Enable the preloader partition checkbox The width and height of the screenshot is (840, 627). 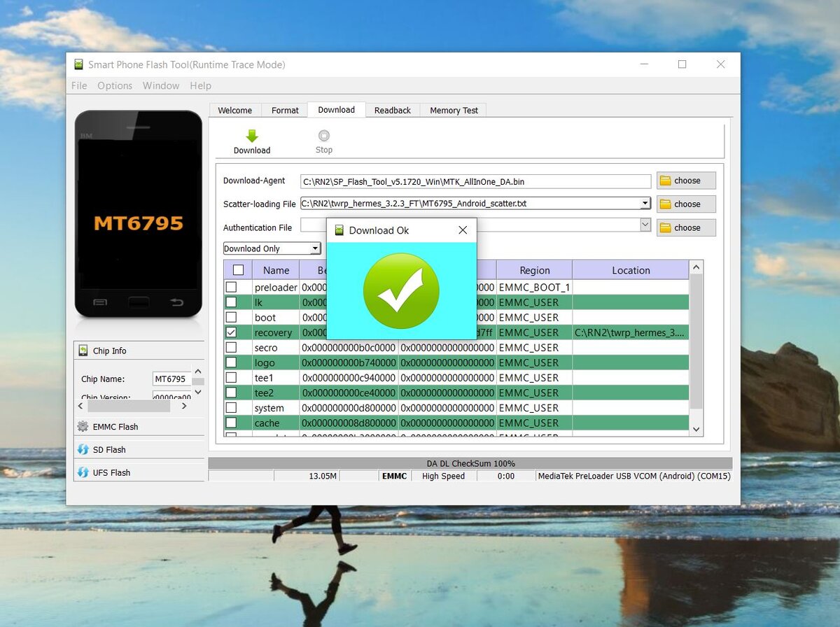pyautogui.click(x=231, y=287)
